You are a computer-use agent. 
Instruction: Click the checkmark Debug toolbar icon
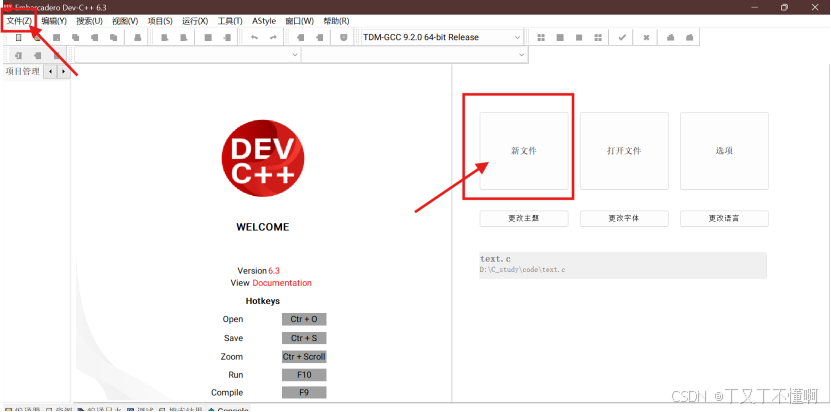[622, 38]
